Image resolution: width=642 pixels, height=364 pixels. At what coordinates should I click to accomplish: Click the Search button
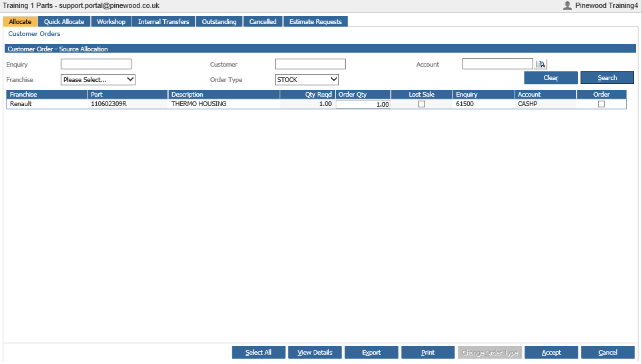click(607, 78)
